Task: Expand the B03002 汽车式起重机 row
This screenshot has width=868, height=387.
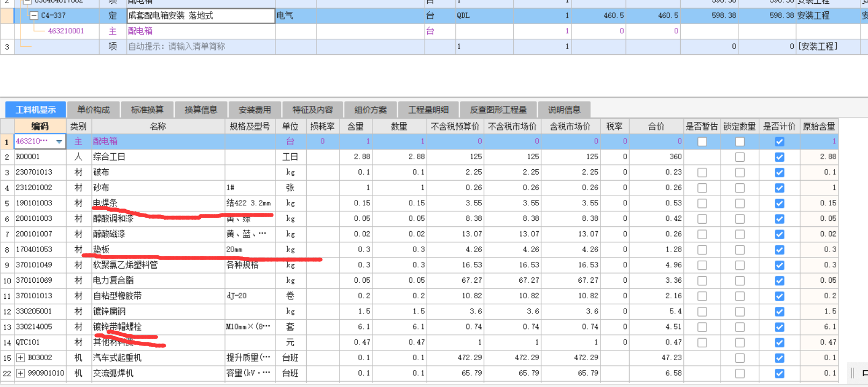Action: pos(20,357)
